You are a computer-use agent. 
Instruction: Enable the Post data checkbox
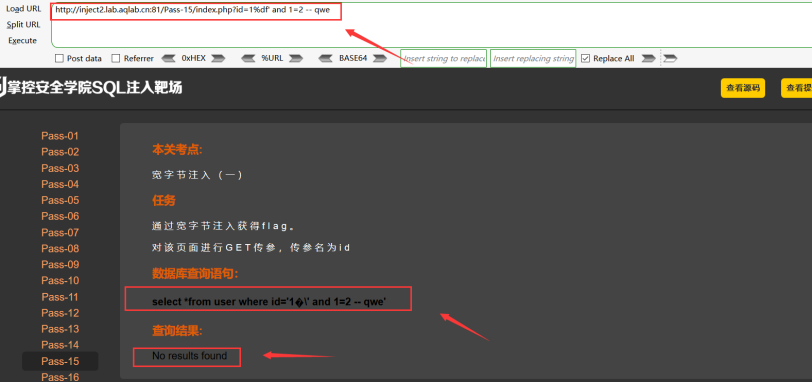pos(59,58)
